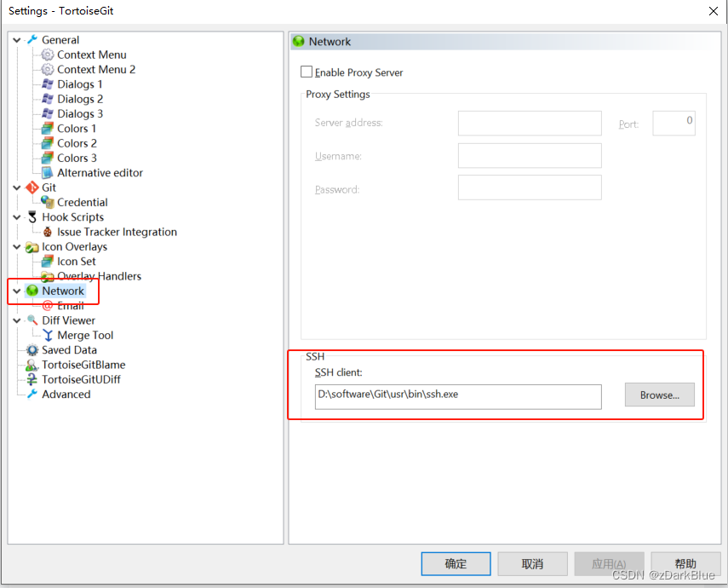728x588 pixels.
Task: Click the Merge Tool merge icon
Action: tap(48, 335)
